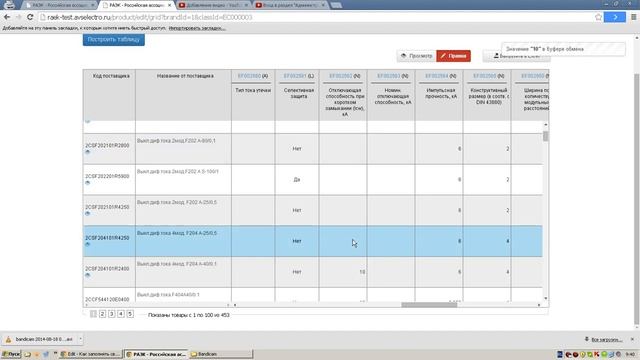Click the eye icon for row 2CSF202101R2800
The image size is (640, 360).
click(x=87, y=152)
